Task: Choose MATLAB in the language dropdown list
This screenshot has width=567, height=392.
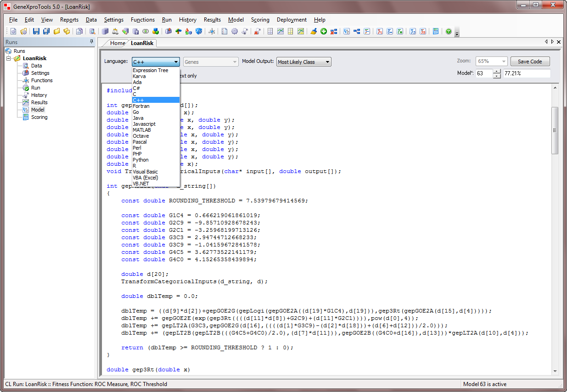Action: pyautogui.click(x=142, y=130)
